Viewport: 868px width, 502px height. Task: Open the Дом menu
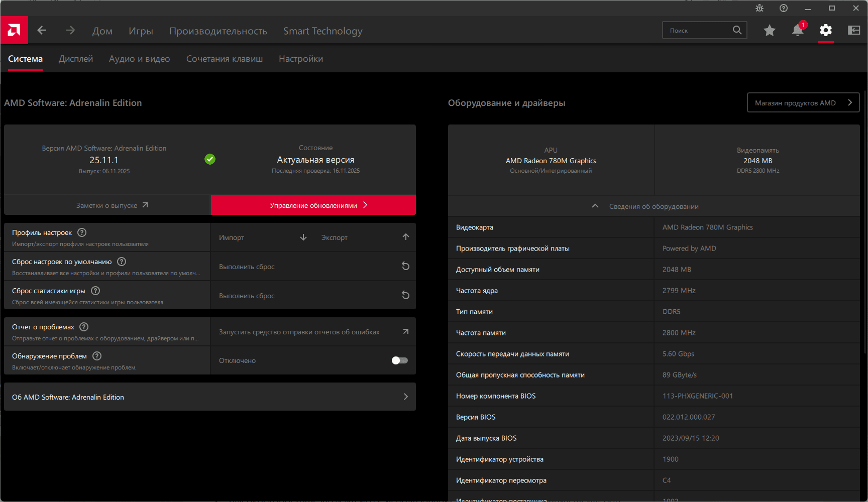tap(102, 31)
